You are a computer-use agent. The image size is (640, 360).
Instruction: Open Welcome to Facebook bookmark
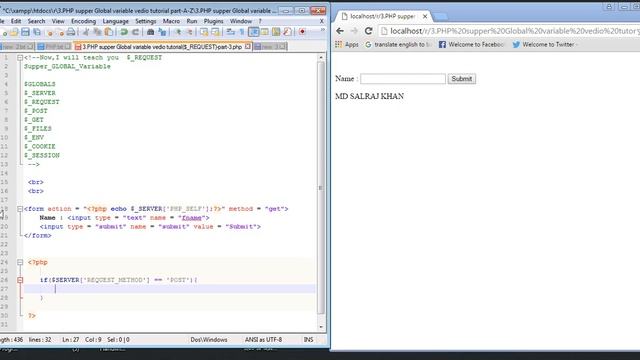pos(471,44)
